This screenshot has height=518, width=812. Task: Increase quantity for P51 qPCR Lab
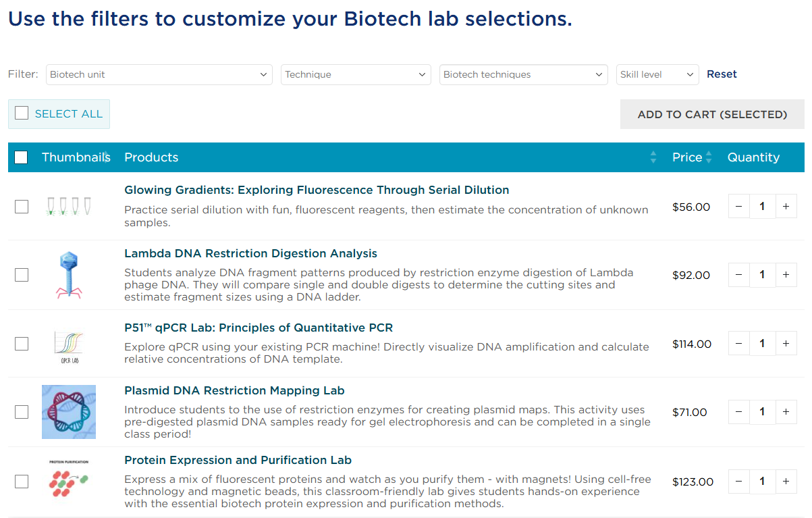[786, 344]
